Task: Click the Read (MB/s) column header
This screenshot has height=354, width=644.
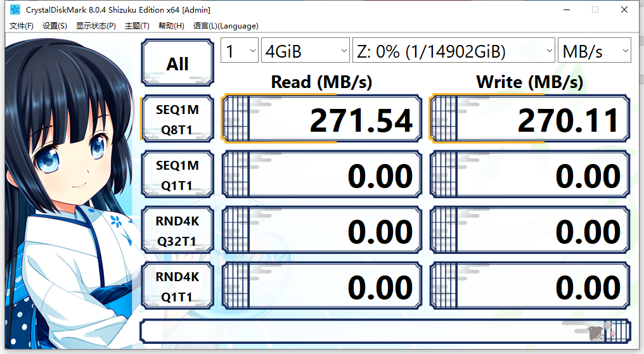Action: (321, 82)
